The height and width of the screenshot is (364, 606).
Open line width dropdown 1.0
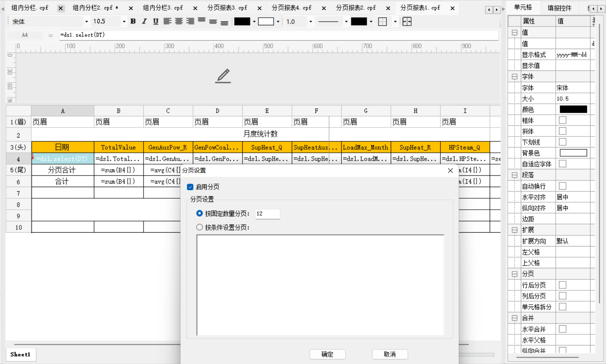[x=311, y=22]
